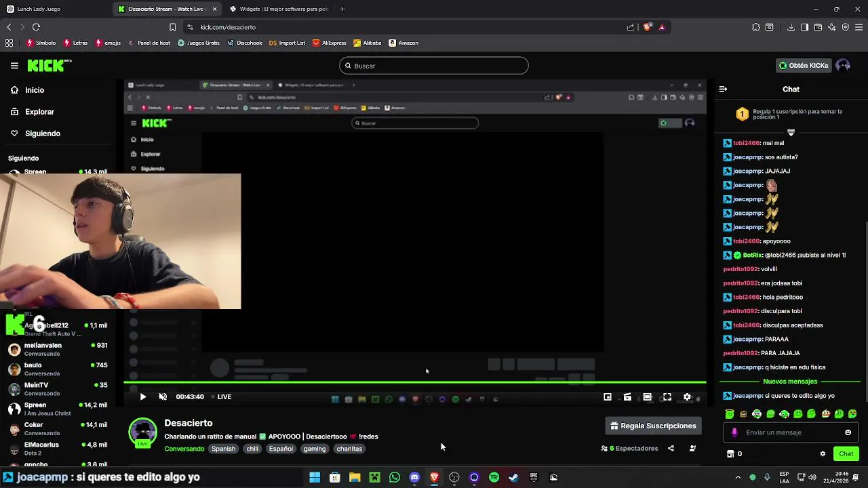Screen dimensions: 868x488
Task: Click the Enviar un mensaje field
Action: tap(791, 432)
